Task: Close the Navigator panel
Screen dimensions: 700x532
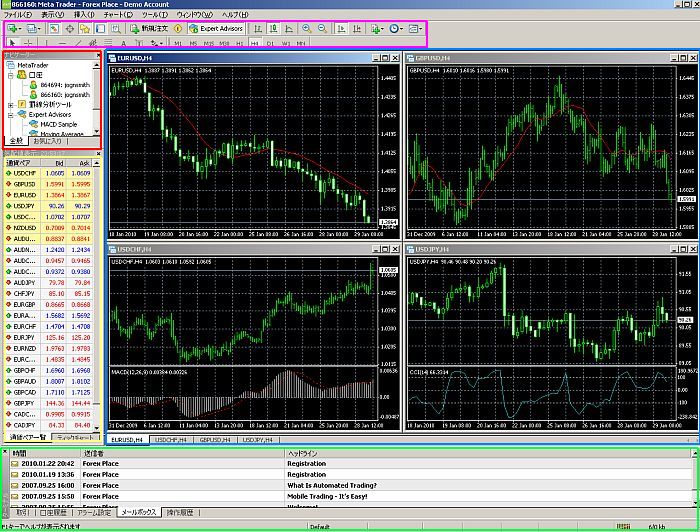Action: point(98,55)
